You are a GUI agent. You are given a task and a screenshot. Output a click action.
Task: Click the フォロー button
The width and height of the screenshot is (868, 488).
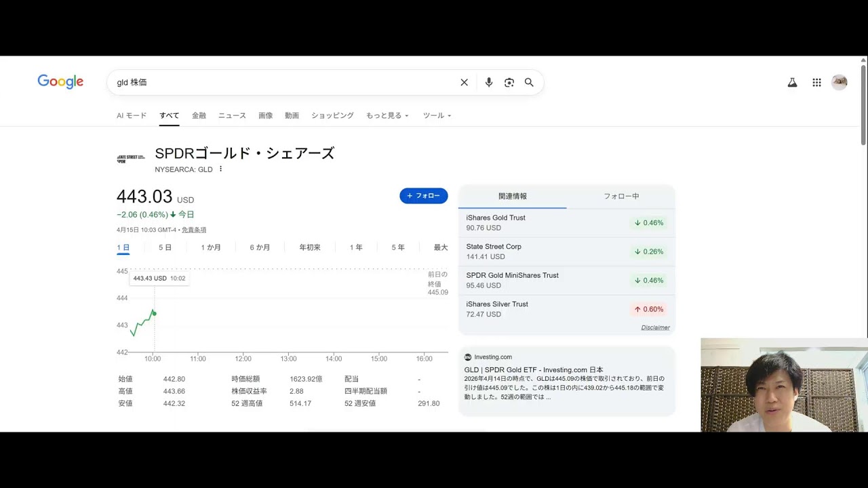click(x=424, y=196)
